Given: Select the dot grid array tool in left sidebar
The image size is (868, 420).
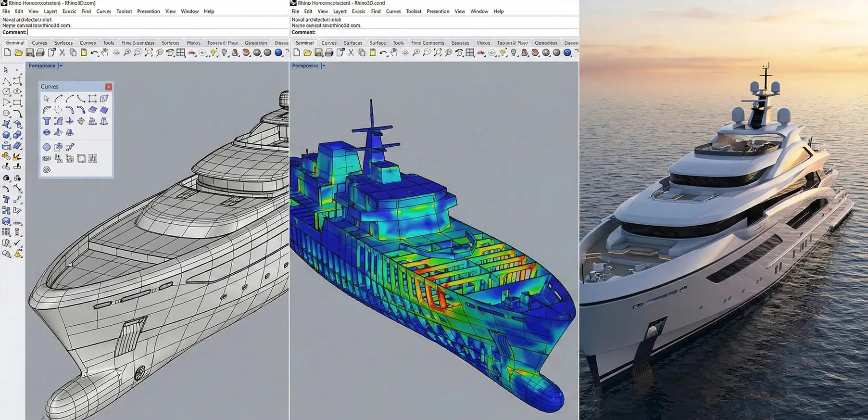Looking at the screenshot, I should tap(6, 232).
